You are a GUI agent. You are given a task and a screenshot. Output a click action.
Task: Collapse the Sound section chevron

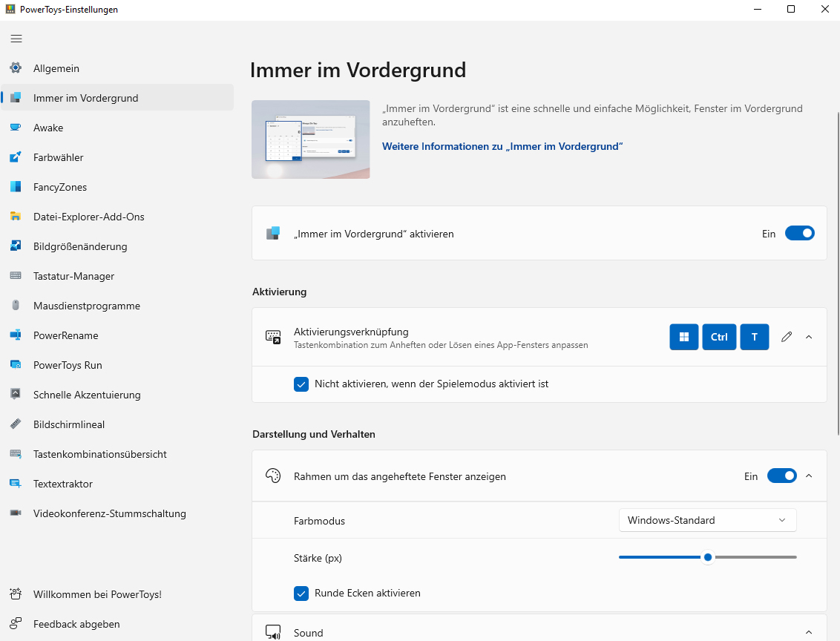809,632
